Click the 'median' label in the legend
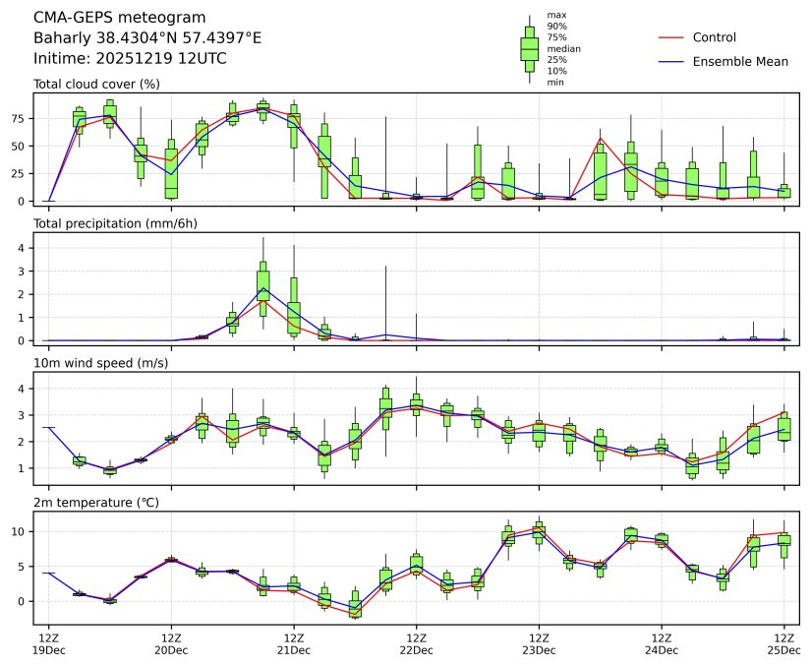This screenshot has width=812, height=667. [x=562, y=48]
